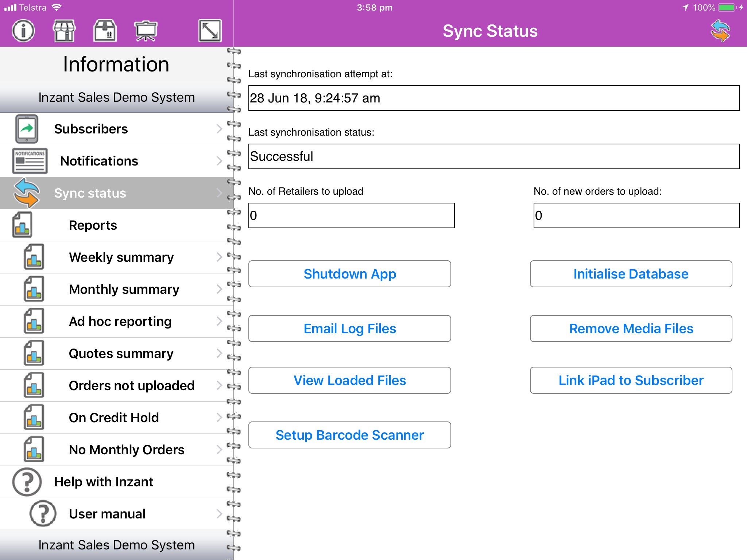Tap the Help with Inzant question mark icon
The image size is (747, 560).
27,482
